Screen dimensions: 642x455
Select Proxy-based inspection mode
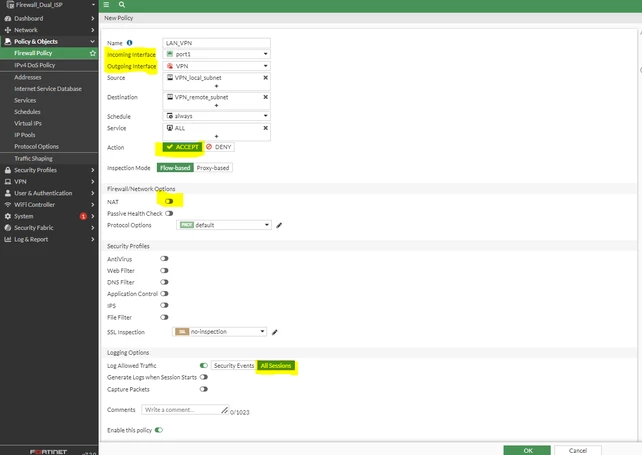tap(213, 168)
